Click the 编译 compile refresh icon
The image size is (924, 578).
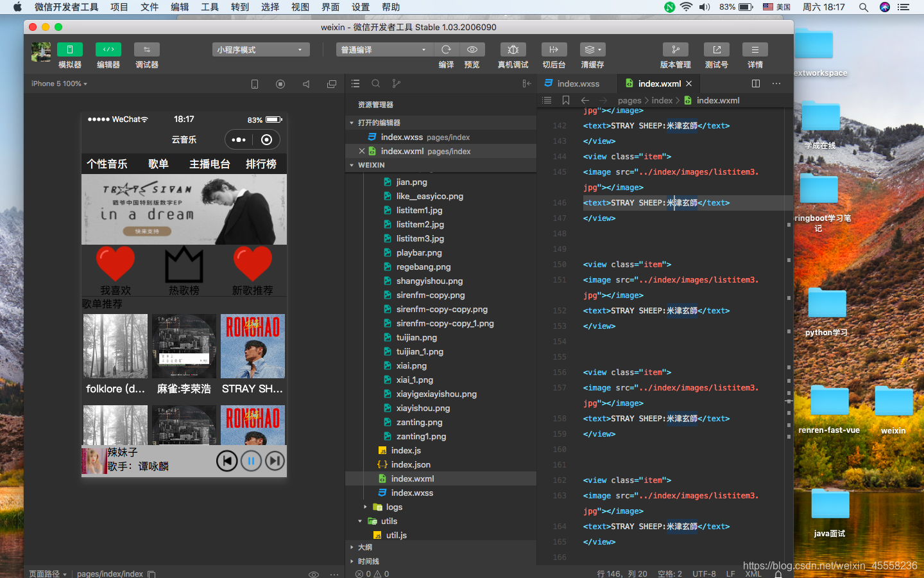[447, 49]
